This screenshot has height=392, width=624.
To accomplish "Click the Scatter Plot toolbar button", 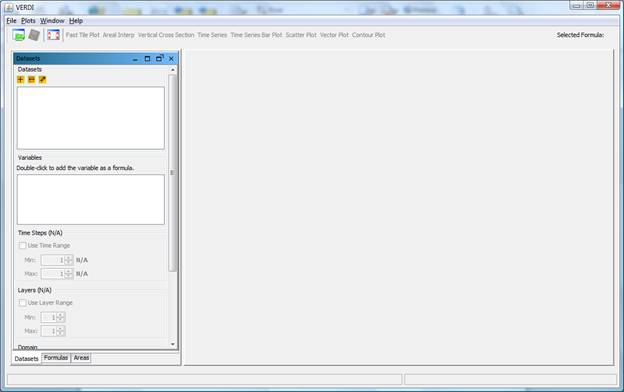I will 301,35.
